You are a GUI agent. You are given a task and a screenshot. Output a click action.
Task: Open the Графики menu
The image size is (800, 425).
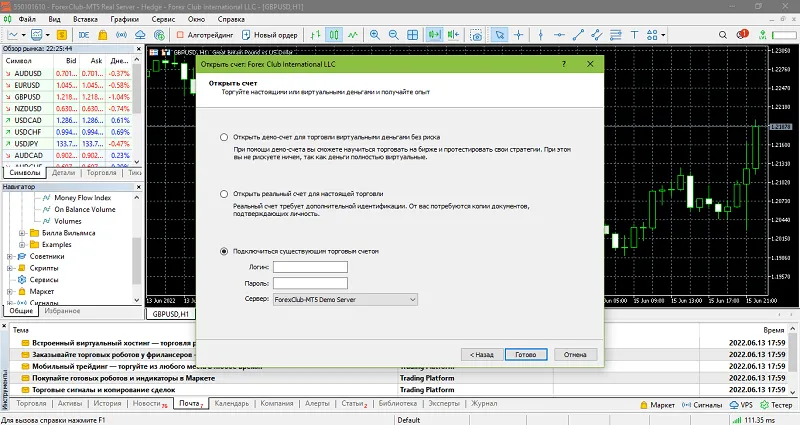tap(124, 19)
